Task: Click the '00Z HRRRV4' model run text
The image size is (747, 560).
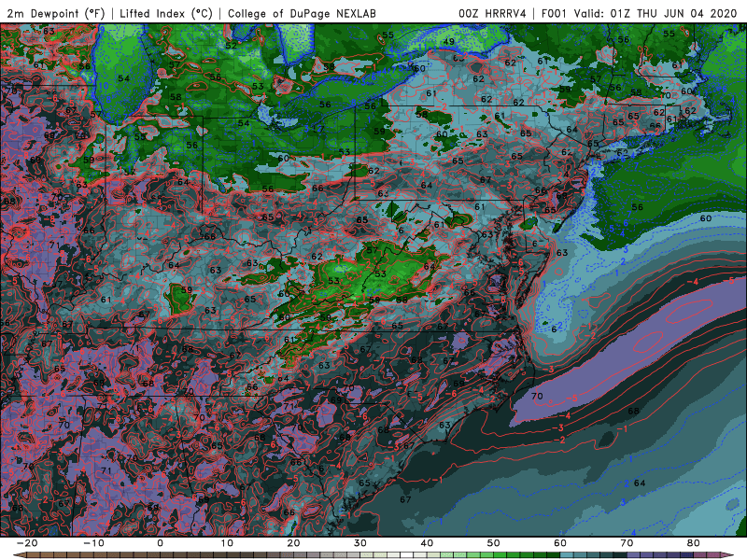Action: click(492, 13)
